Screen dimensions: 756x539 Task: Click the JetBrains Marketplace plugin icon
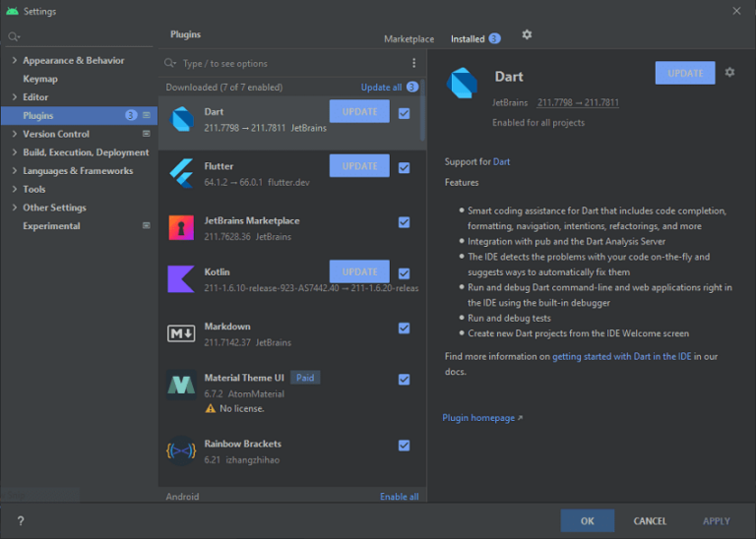(181, 227)
